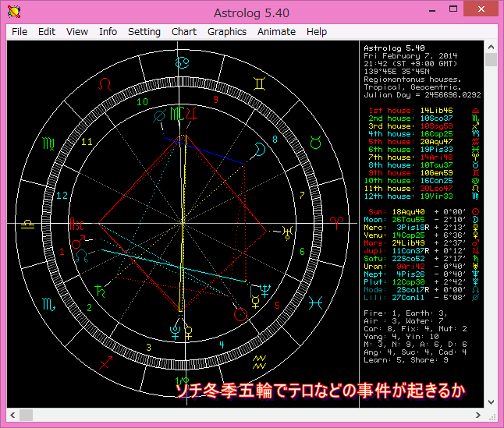Click the '1st house: 14Lib46' row
The width and height of the screenshot is (504, 428).
pos(424,111)
